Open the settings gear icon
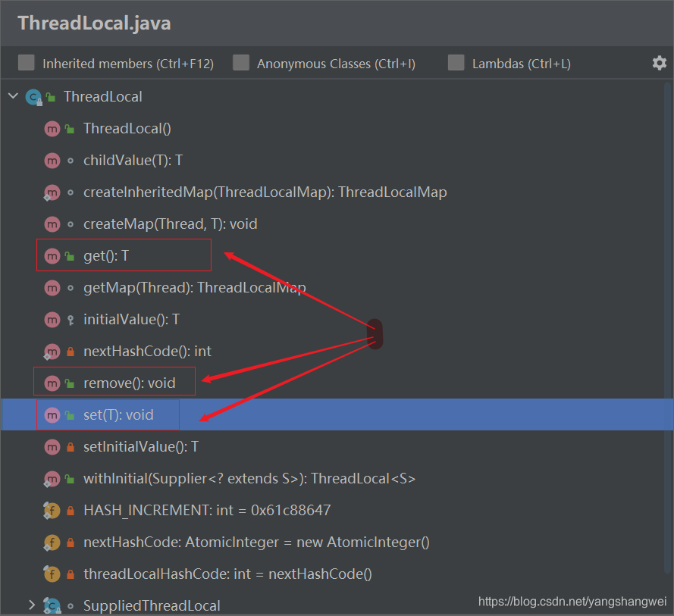This screenshot has width=674, height=616. 658,63
